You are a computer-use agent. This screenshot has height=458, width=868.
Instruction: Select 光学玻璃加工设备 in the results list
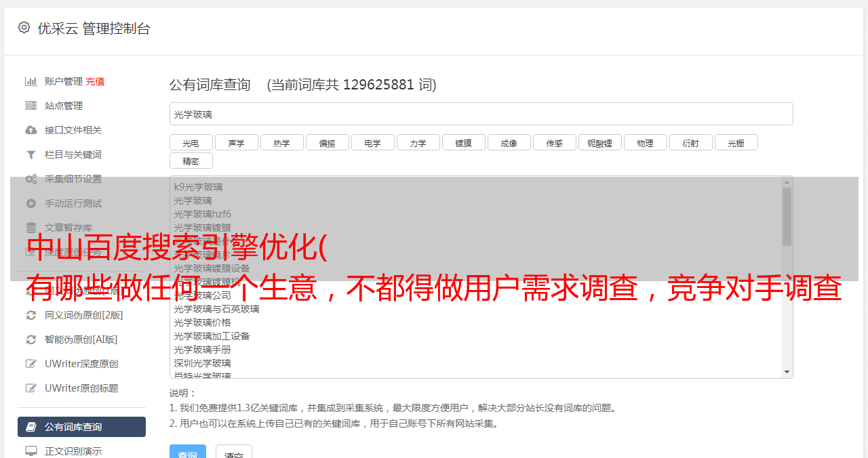(212, 336)
